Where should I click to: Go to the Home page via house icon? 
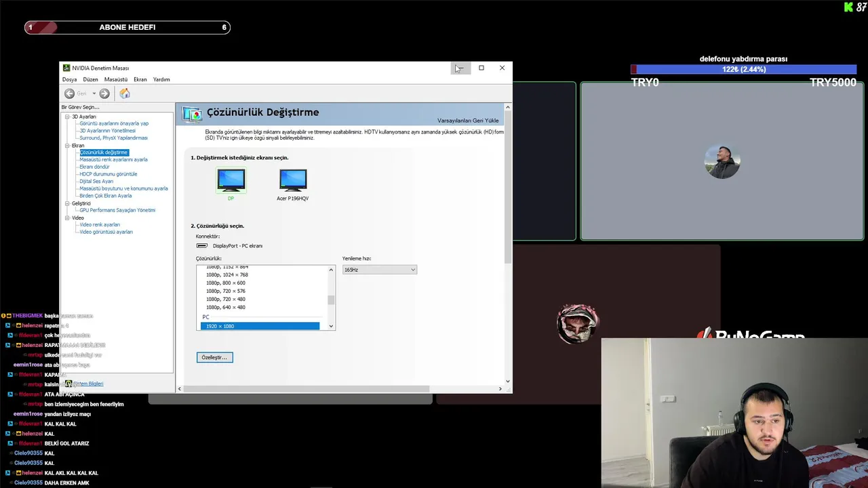pyautogui.click(x=125, y=94)
